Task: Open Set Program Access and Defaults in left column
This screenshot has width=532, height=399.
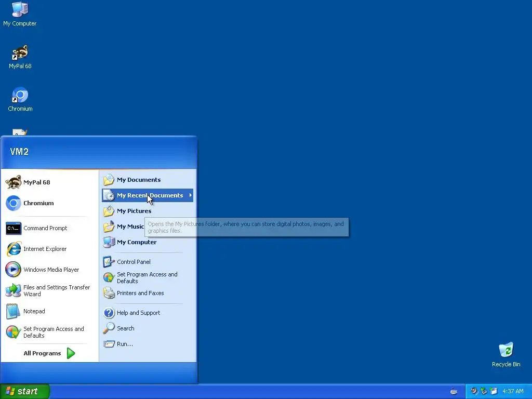Action: (49, 332)
